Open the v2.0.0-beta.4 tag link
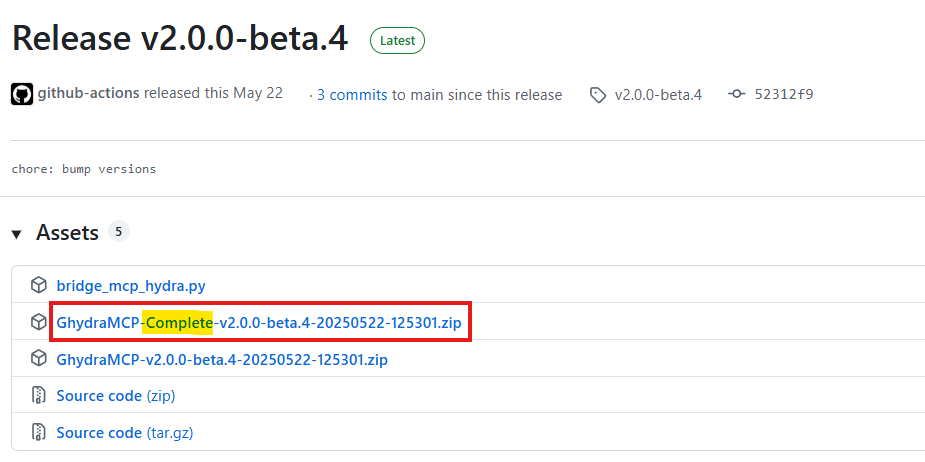 click(x=658, y=95)
